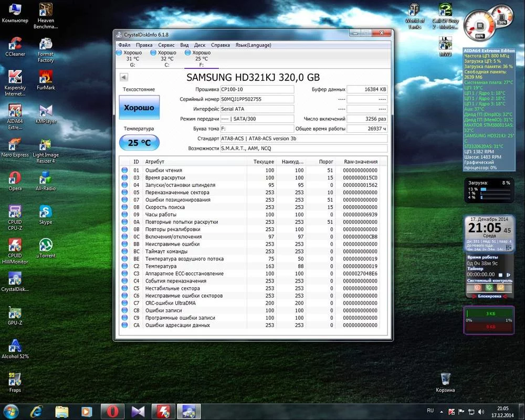Open µTorrent desktop shortcut
Viewport: 525px width, 420px height.
46,246
